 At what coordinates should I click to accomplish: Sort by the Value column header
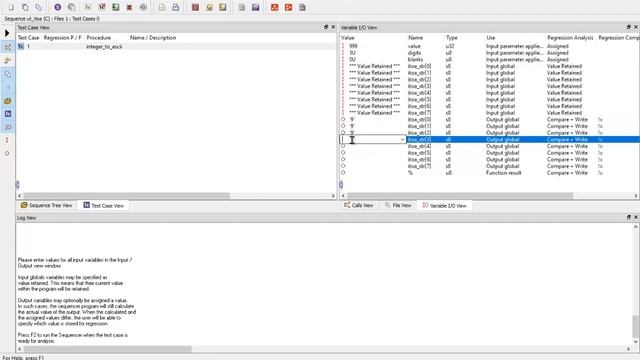348,38
